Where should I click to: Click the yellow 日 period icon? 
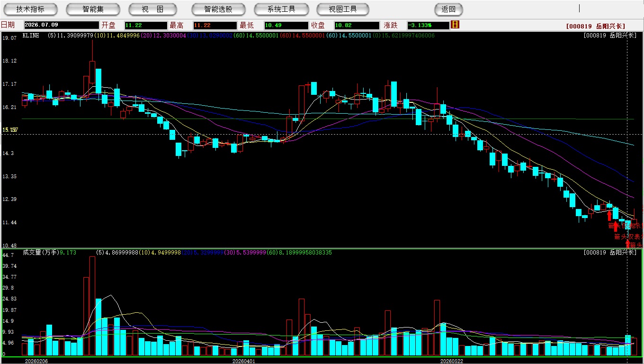[x=455, y=25]
